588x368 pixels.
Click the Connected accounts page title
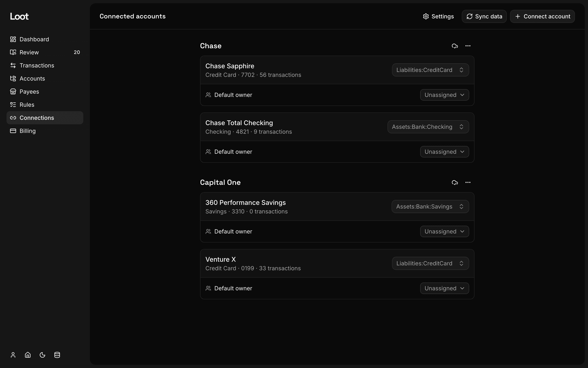coord(133,16)
